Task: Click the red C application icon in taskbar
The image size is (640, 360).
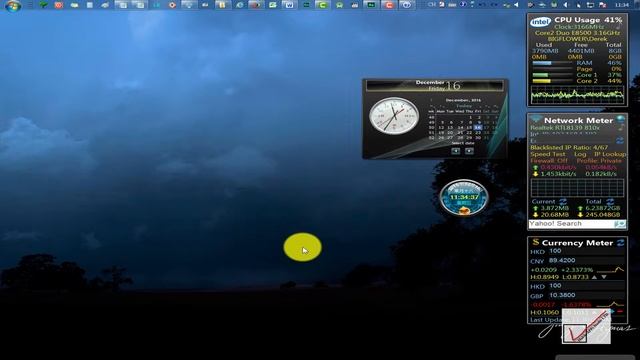Action: click(x=389, y=5)
